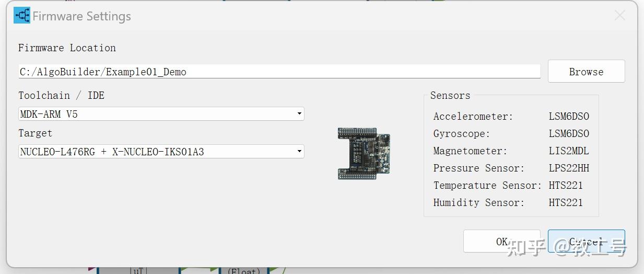644x274 pixels.
Task: Expand the Target board dropdown
Action: pos(161,152)
